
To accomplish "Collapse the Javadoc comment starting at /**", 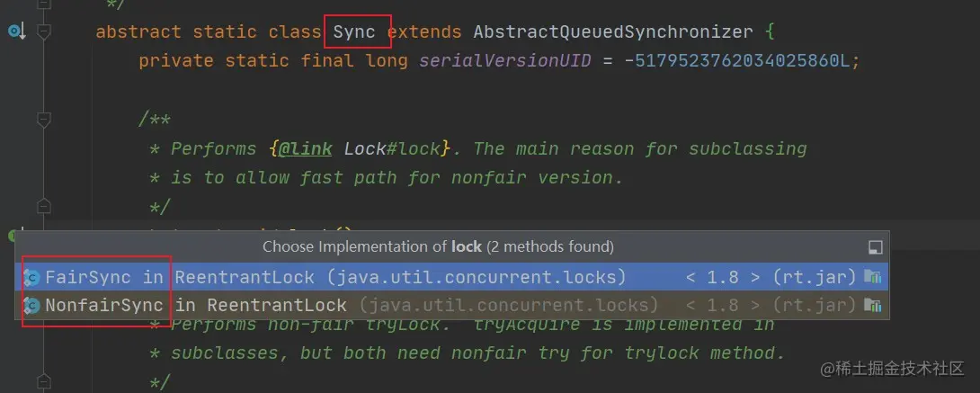I will coord(43,120).
